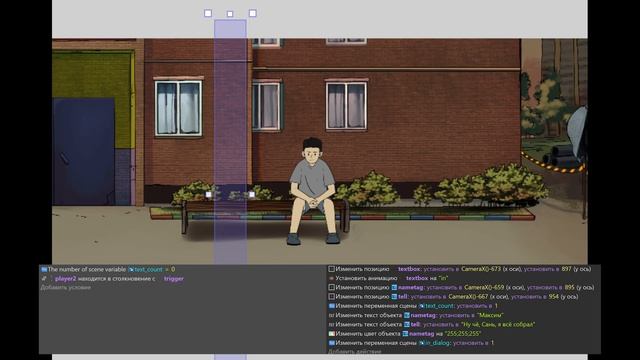Edit the 895 y-axis value of the nametag action
This screenshot has height=360, width=640.
click(x=569, y=287)
